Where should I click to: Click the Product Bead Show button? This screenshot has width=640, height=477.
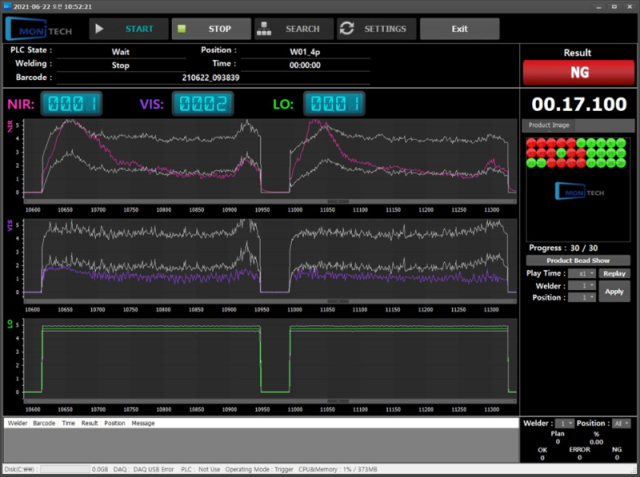(x=578, y=260)
